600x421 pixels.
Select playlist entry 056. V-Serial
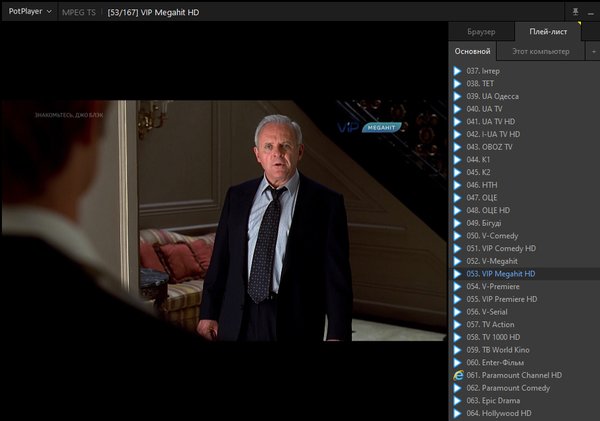tap(524, 312)
